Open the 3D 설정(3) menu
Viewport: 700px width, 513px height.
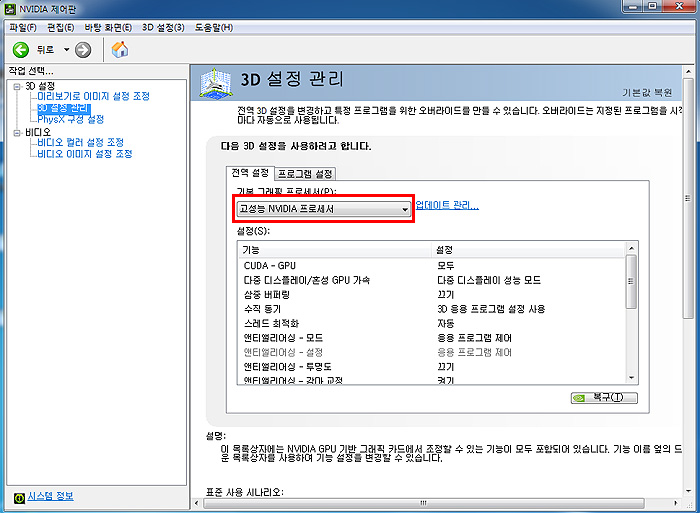pyautogui.click(x=163, y=28)
